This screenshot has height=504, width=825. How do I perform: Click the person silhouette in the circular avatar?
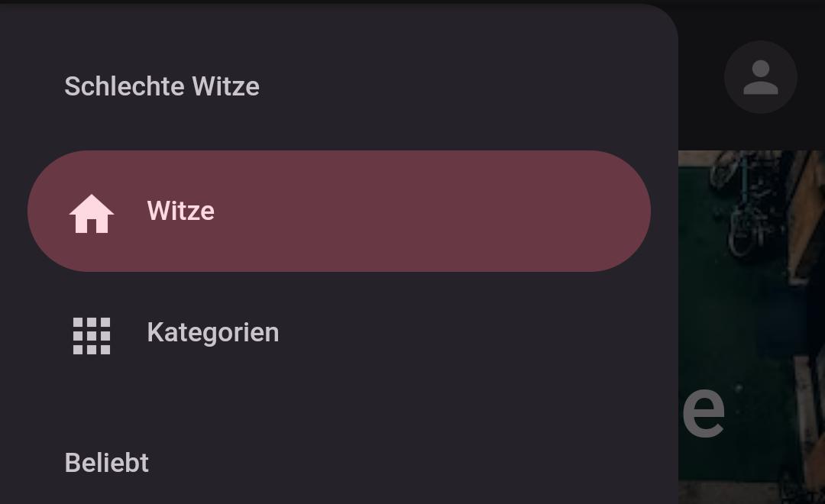760,77
